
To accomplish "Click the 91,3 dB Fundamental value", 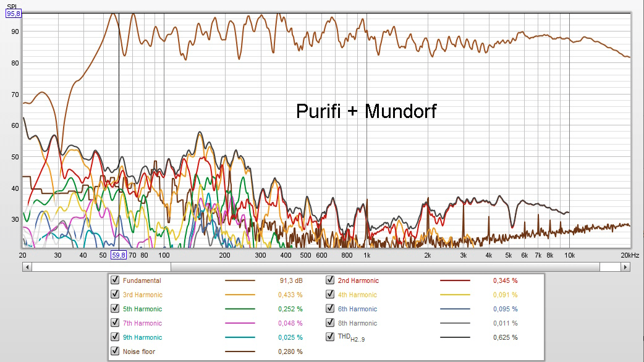I will click(291, 280).
